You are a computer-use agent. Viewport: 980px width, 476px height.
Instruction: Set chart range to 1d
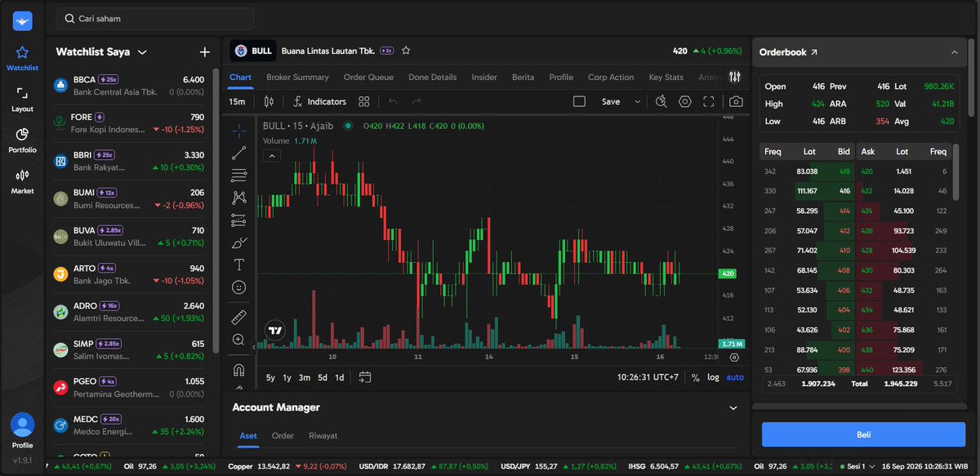[x=340, y=377]
